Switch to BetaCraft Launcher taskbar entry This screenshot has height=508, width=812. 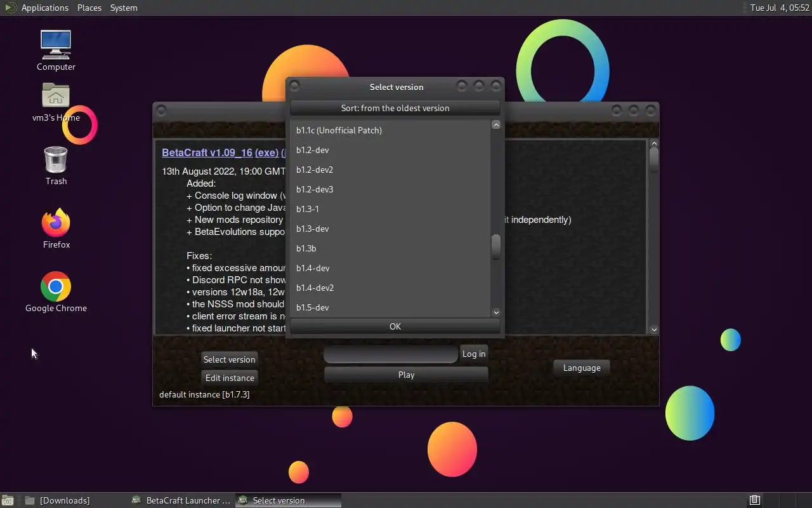[182, 500]
